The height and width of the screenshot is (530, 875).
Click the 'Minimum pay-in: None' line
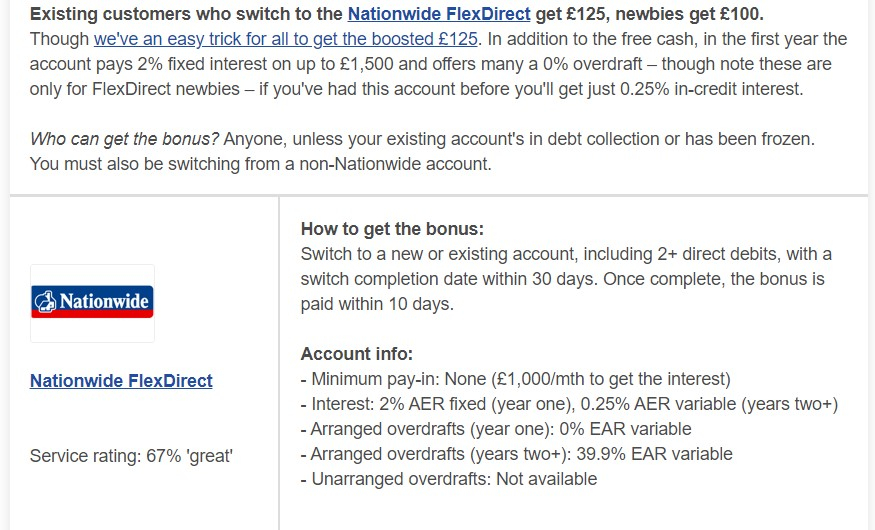(516, 379)
